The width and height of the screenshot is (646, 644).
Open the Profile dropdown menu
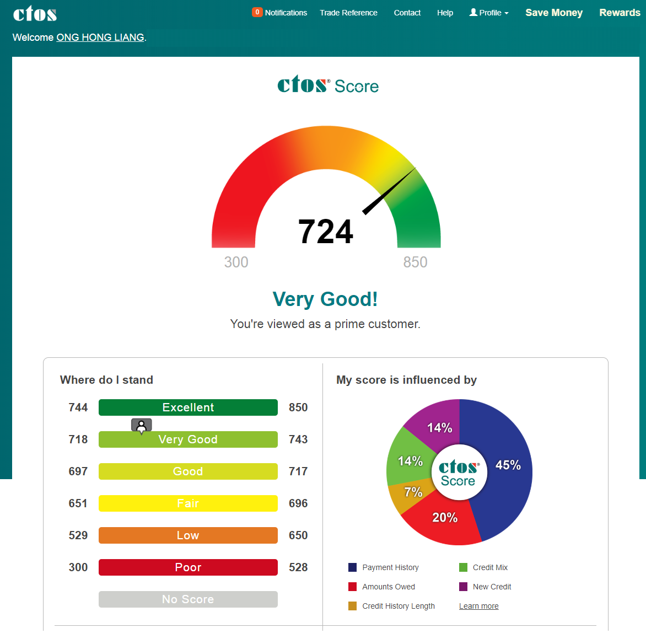point(489,13)
